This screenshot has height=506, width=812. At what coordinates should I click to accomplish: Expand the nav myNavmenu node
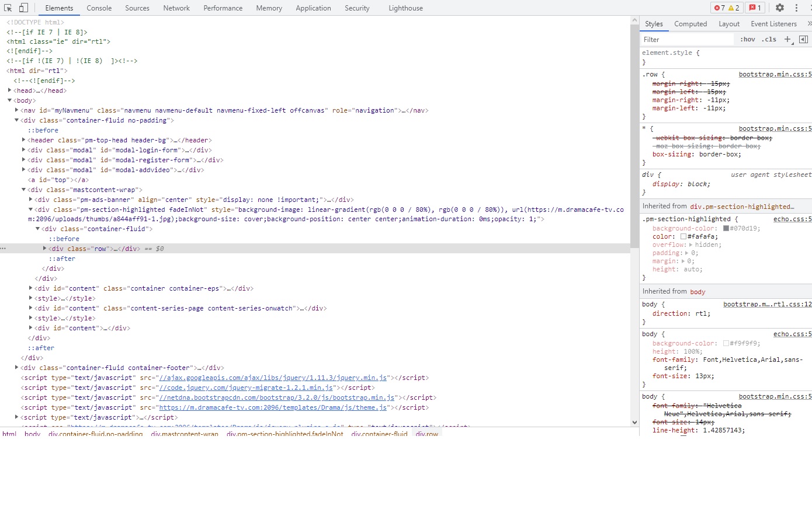click(17, 110)
